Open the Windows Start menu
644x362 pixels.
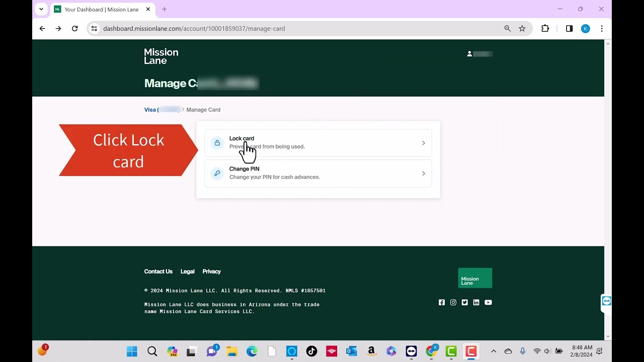point(132,351)
